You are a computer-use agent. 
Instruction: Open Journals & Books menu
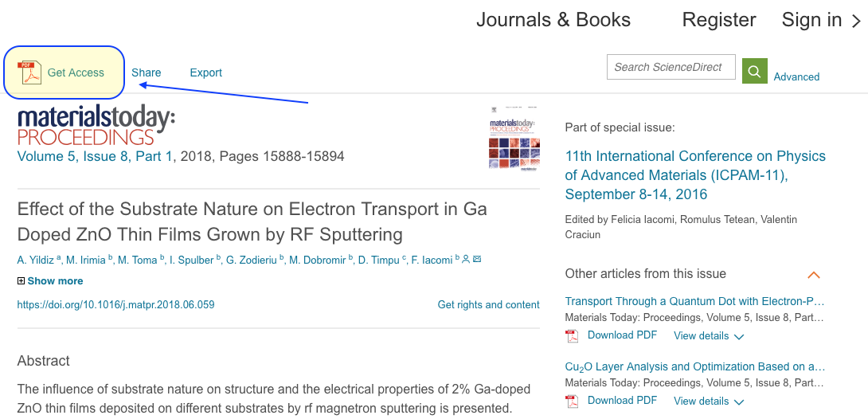(553, 20)
